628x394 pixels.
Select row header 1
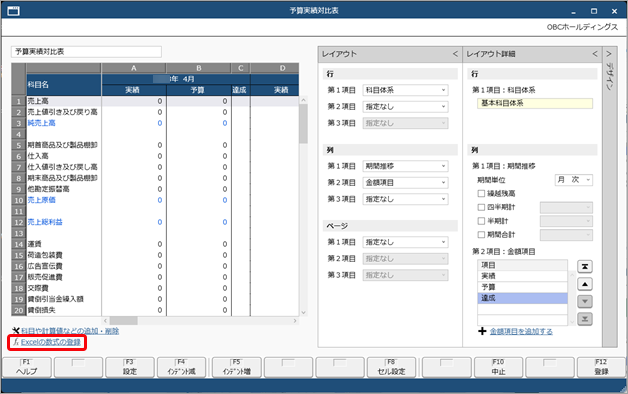(19, 101)
